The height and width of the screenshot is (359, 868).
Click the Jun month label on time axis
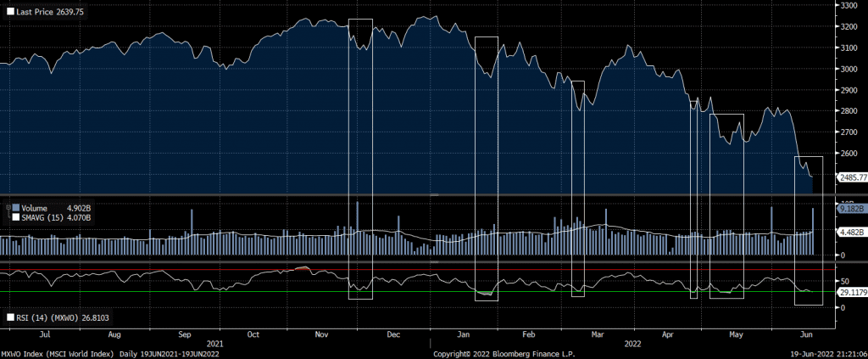point(807,334)
